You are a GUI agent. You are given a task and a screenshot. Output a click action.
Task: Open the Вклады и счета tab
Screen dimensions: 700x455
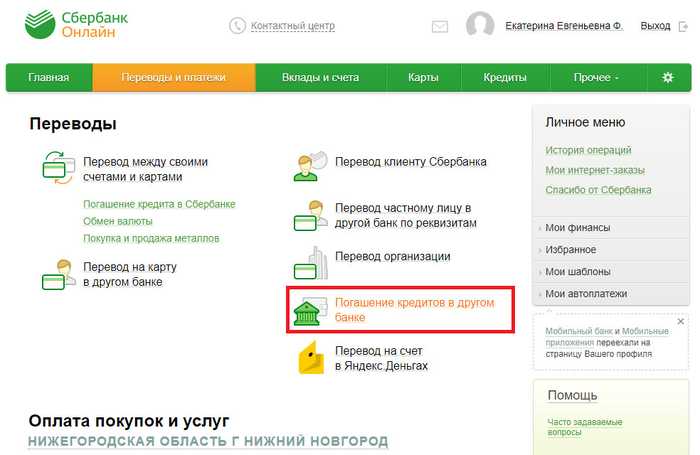click(x=320, y=77)
